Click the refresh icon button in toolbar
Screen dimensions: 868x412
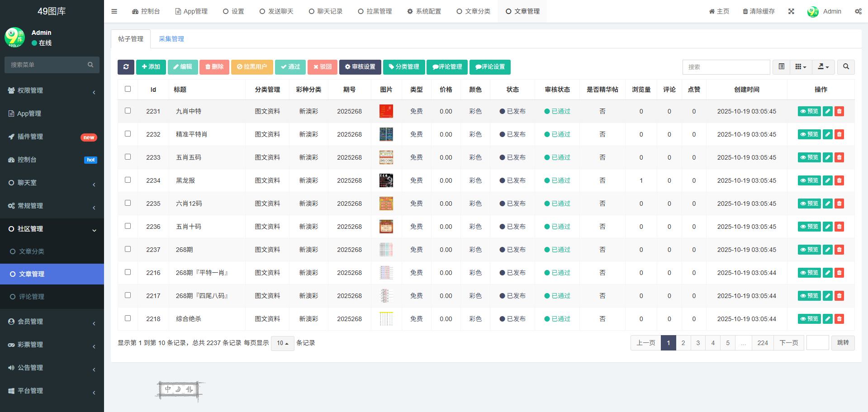(126, 67)
